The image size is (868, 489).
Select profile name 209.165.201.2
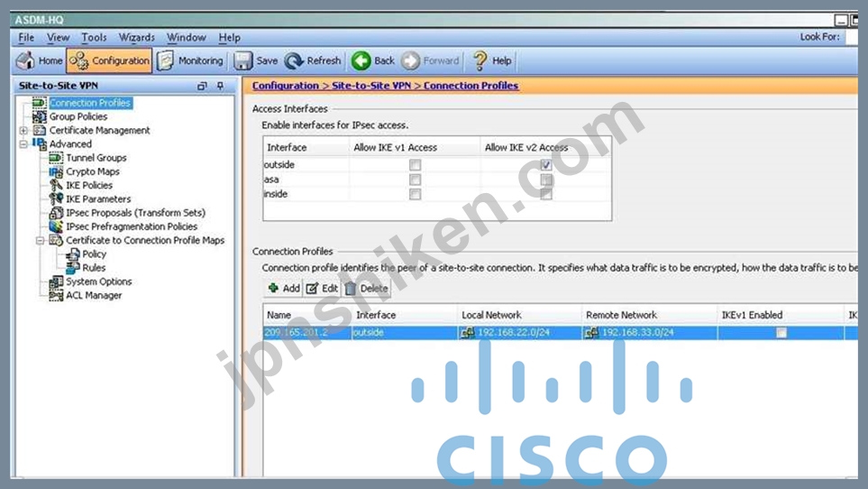click(x=297, y=333)
